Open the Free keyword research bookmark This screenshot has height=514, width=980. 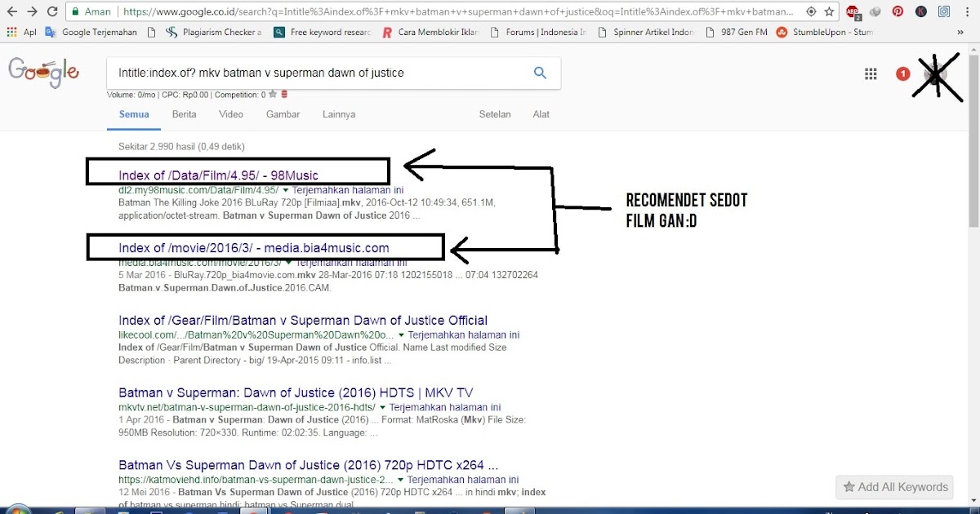[x=323, y=33]
